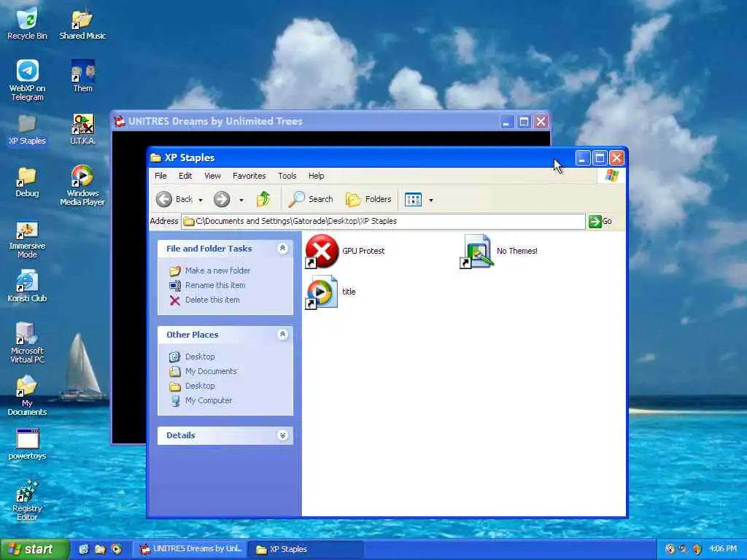Show the Folders tree pane
The width and height of the screenshot is (747, 560).
pyautogui.click(x=368, y=199)
